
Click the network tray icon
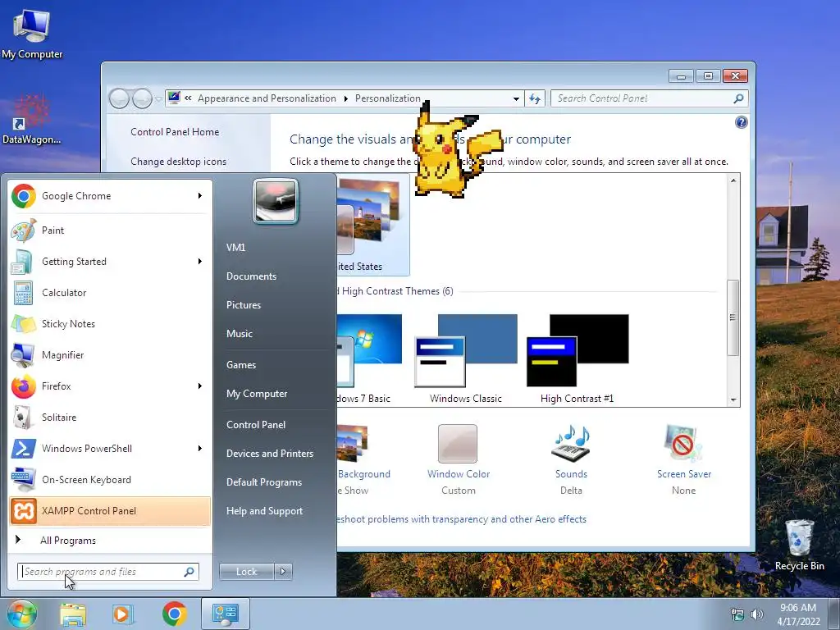737,614
